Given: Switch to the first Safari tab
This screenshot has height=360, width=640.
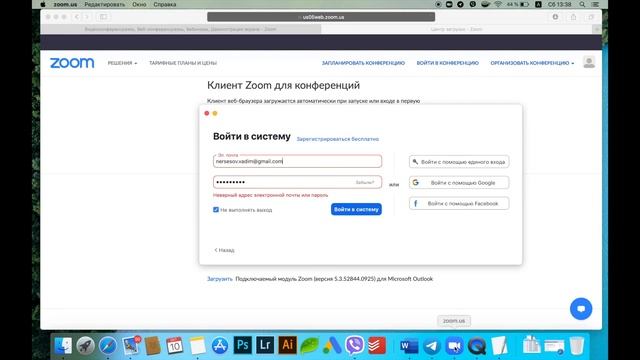Looking at the screenshot, I should coord(181,29).
